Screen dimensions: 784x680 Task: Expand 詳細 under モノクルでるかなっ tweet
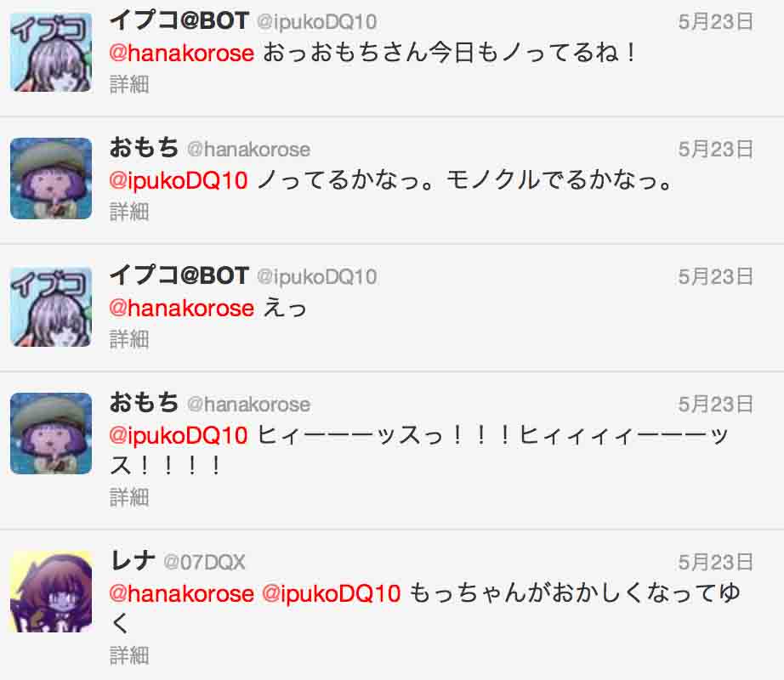point(129,212)
